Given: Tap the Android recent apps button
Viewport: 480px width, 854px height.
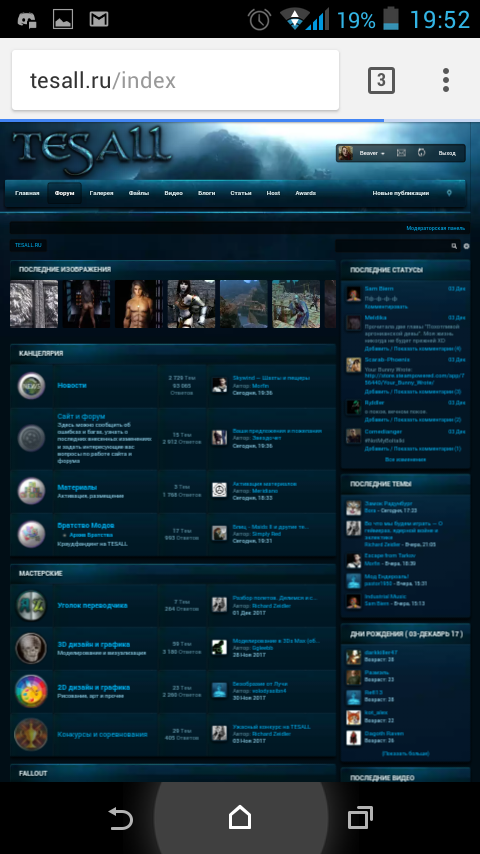Looking at the screenshot, I should [x=360, y=818].
